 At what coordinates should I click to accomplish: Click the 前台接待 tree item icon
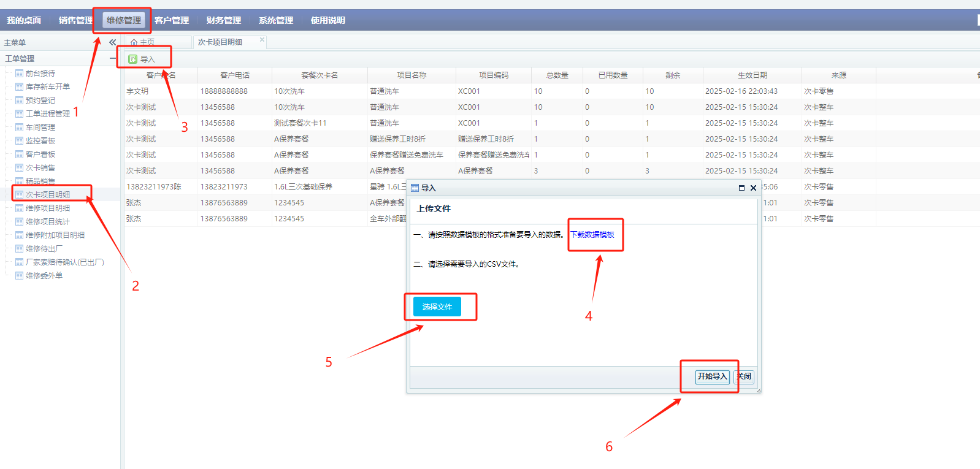coord(19,74)
